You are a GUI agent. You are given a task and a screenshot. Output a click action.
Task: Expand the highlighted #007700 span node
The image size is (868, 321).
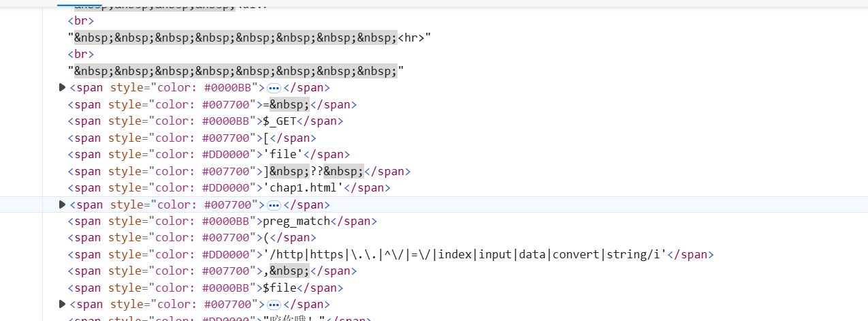point(63,204)
